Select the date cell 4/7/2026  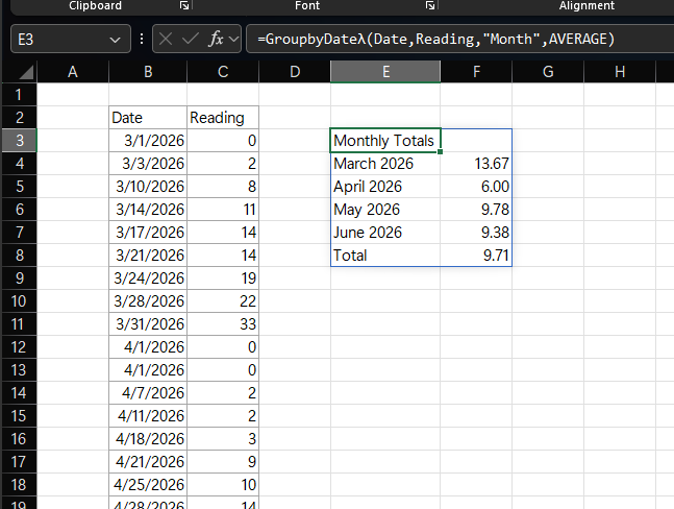coord(148,392)
